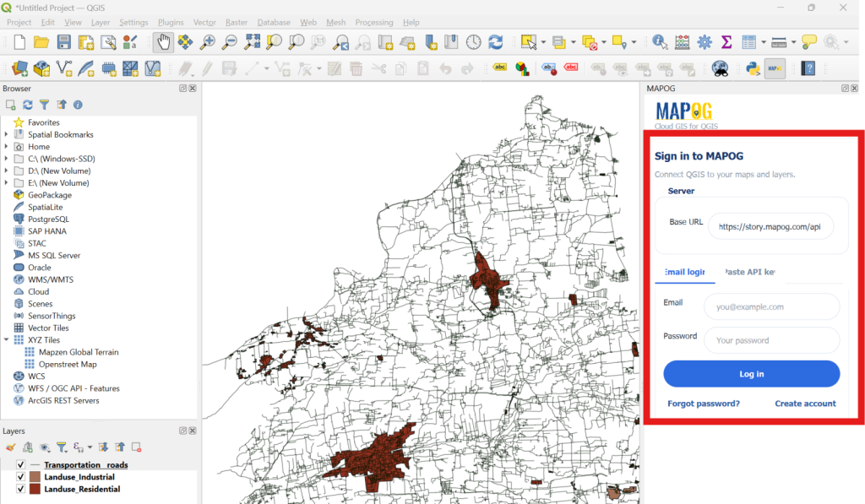The height and width of the screenshot is (504, 865).
Task: Click the Create account link
Action: coord(805,404)
